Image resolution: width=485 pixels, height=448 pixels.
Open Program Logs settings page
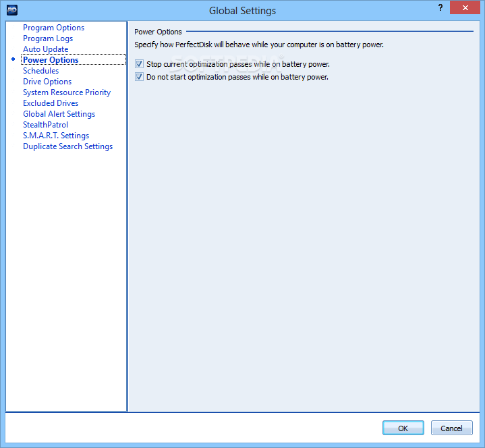48,38
